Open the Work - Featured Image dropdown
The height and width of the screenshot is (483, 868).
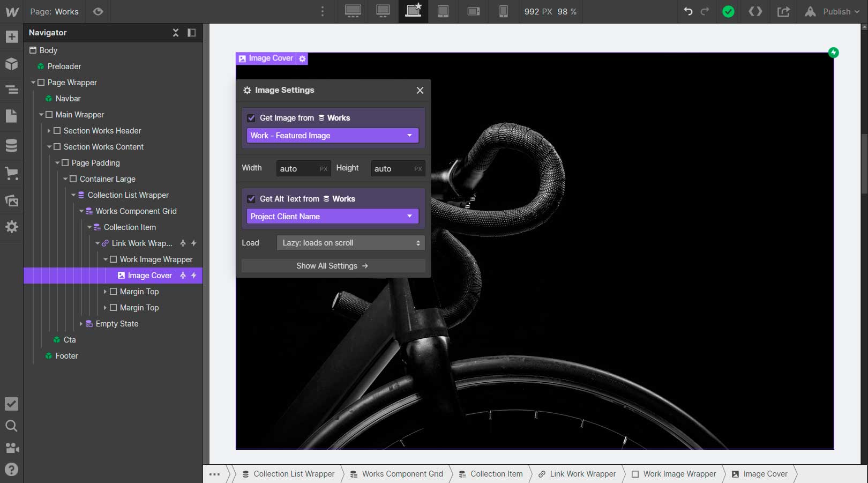[x=332, y=136]
